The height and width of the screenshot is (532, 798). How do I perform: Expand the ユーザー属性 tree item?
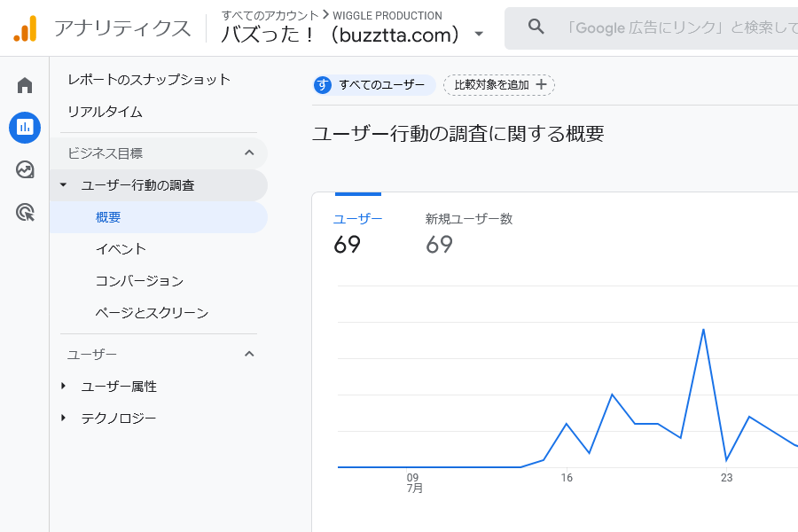pos(63,386)
